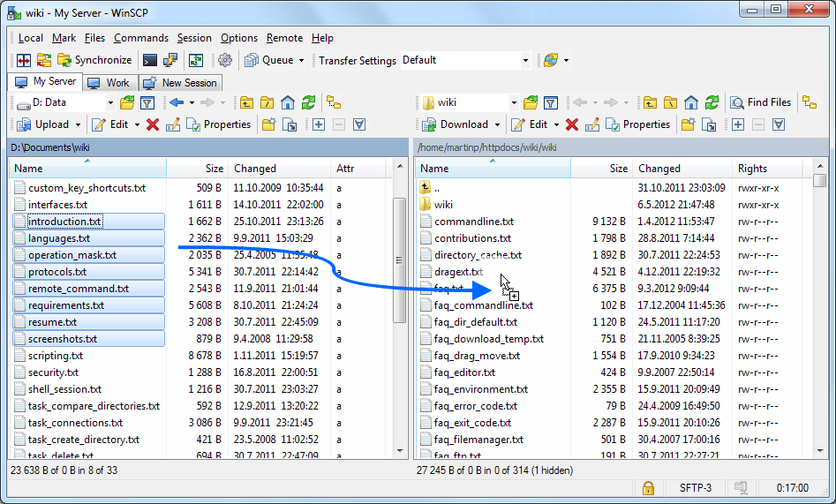The image size is (836, 504).
Task: Go to parent directory in local panel
Action: coord(246,102)
